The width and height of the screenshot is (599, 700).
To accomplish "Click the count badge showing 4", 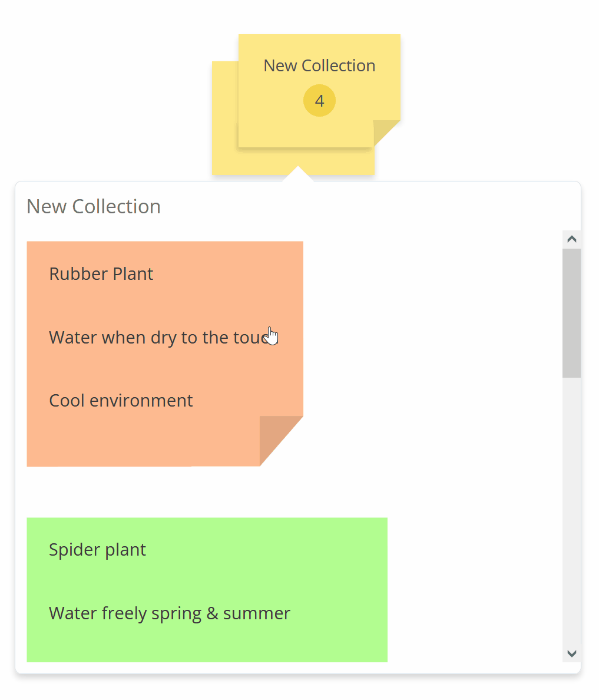I will click(x=319, y=101).
